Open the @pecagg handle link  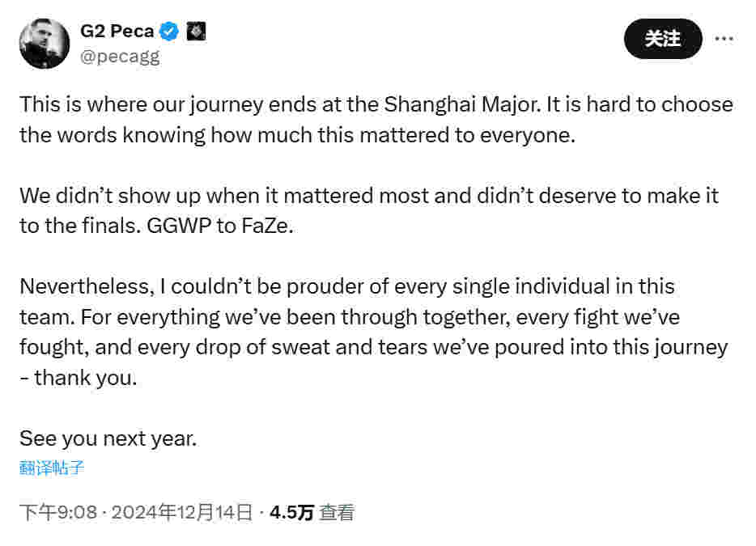tap(120, 56)
